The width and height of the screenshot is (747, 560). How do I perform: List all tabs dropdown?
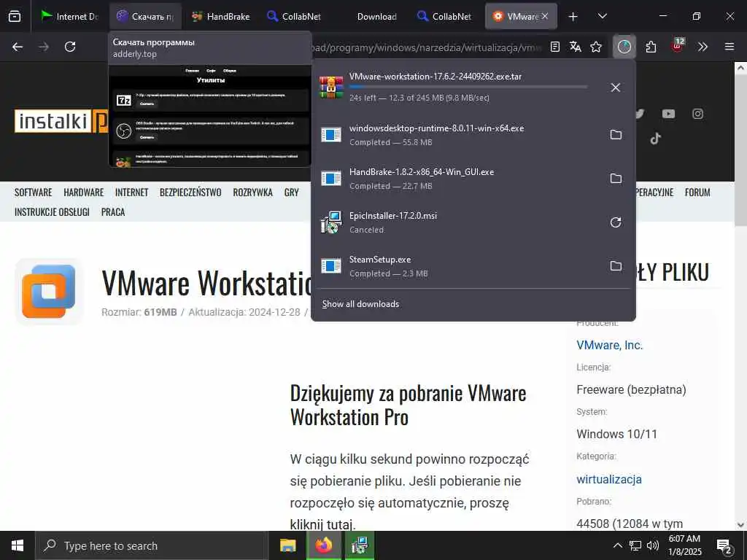click(602, 16)
